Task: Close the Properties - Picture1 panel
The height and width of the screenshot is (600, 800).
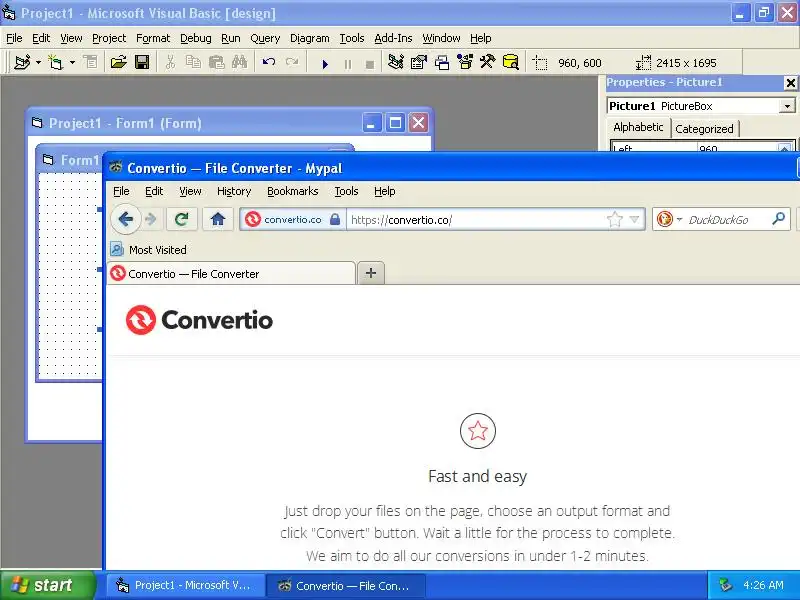Action: (x=790, y=83)
